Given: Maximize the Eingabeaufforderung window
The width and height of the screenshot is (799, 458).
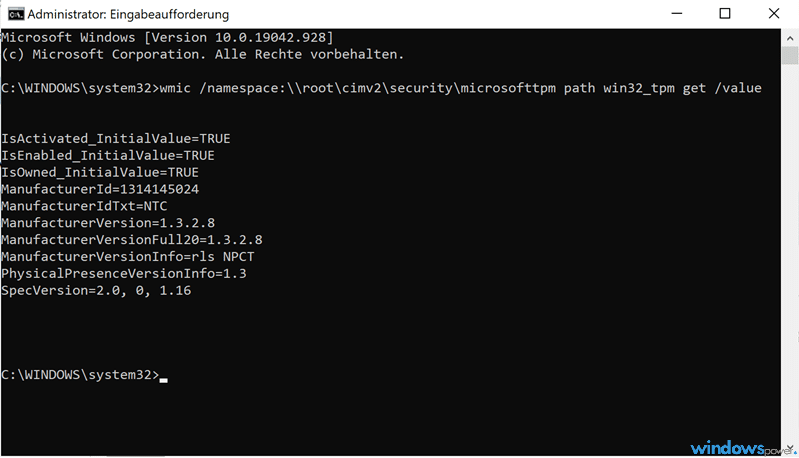Looking at the screenshot, I should (725, 14).
